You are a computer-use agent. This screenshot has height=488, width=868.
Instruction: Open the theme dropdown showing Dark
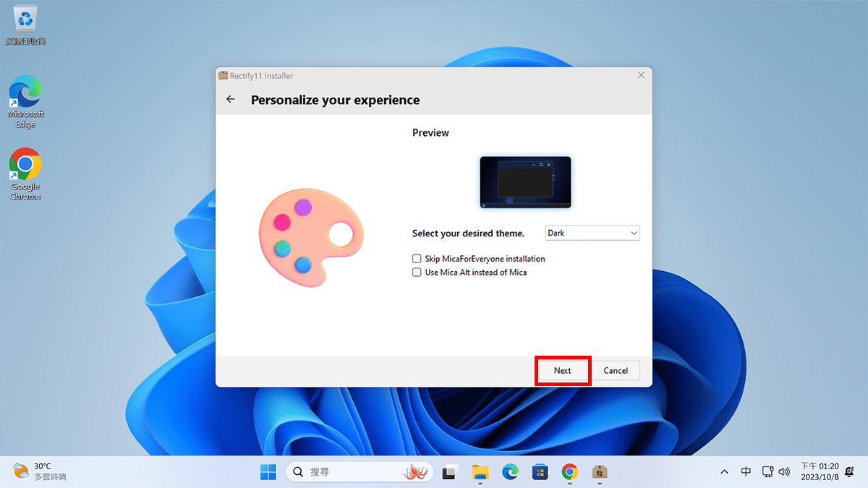coord(592,233)
